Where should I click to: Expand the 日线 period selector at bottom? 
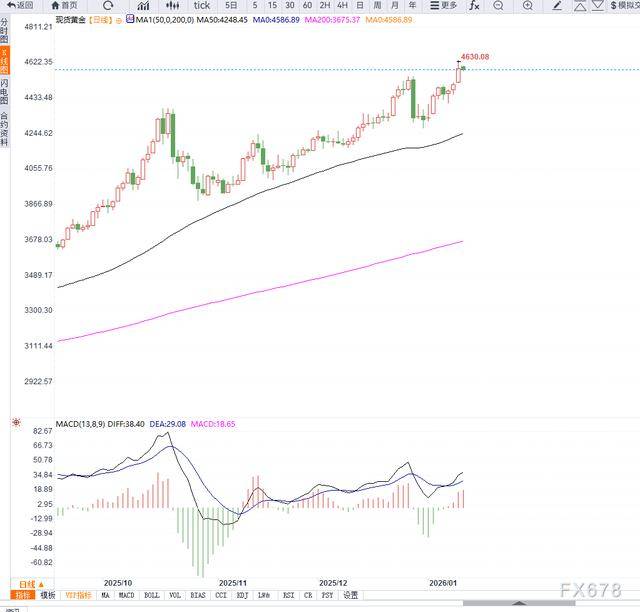28,584
